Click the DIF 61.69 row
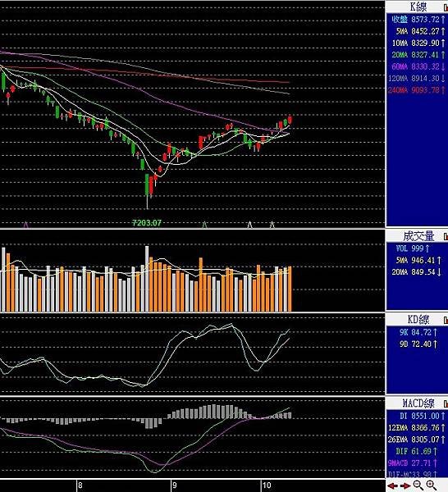 (417, 451)
